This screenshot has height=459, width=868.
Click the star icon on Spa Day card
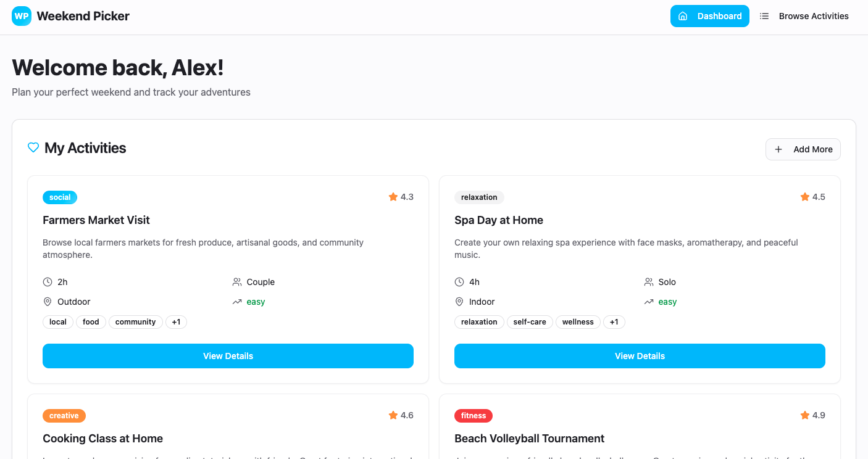click(x=805, y=197)
